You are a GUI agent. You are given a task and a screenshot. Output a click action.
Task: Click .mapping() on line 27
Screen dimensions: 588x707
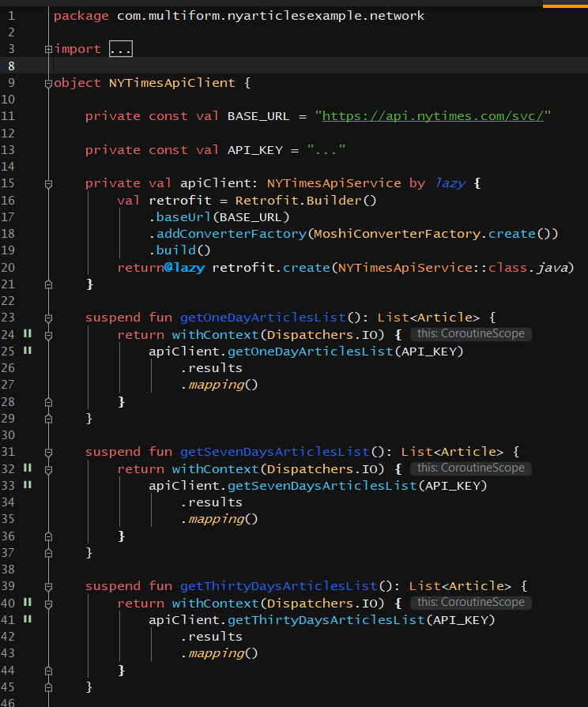click(x=219, y=385)
